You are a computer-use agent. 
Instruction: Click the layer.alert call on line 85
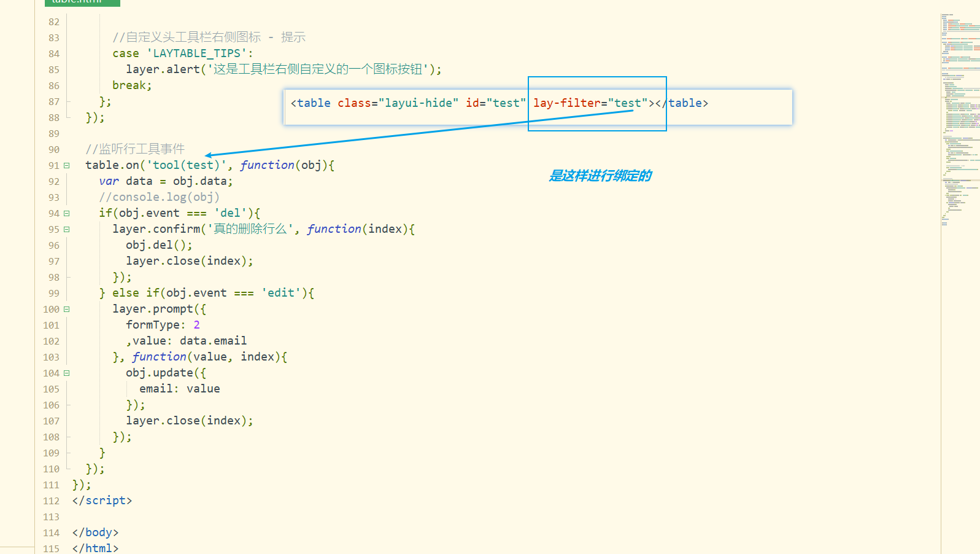tap(284, 69)
